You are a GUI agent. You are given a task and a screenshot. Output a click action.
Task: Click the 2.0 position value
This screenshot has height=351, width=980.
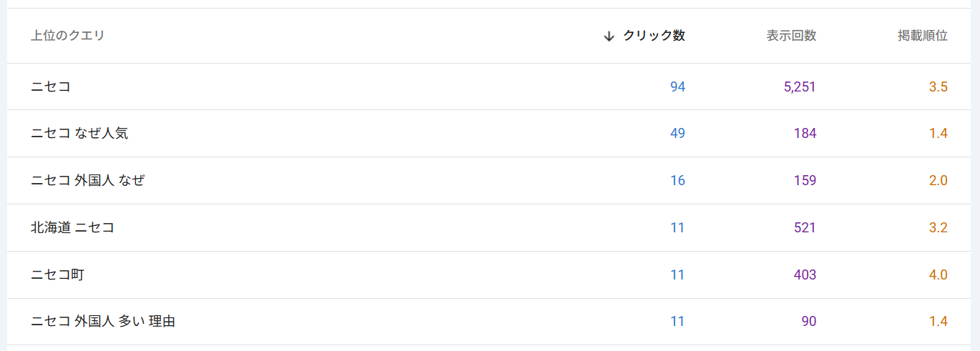click(938, 180)
